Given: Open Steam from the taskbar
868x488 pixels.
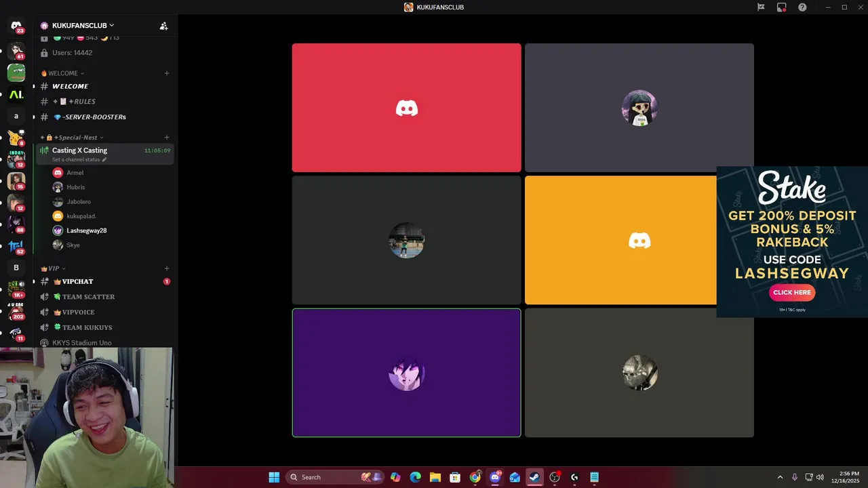Looking at the screenshot, I should 534,477.
